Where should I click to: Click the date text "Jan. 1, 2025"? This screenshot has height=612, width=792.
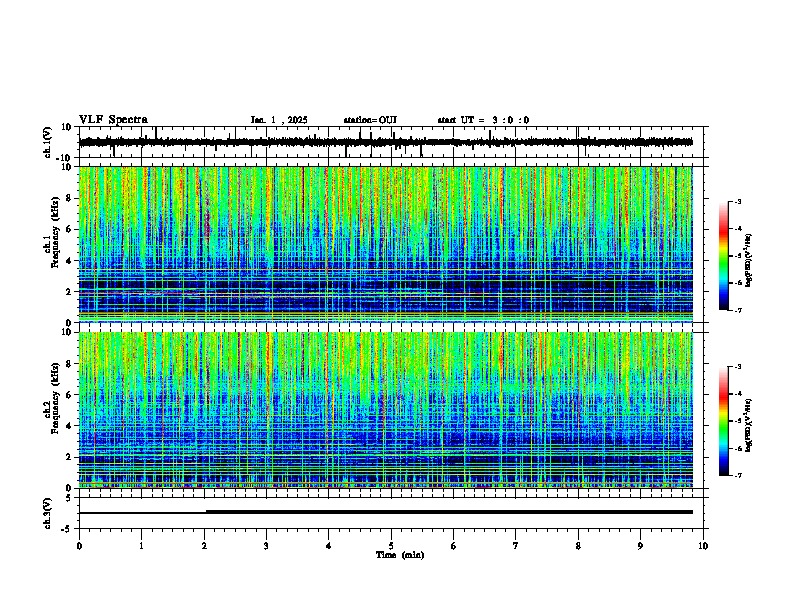tap(279, 120)
